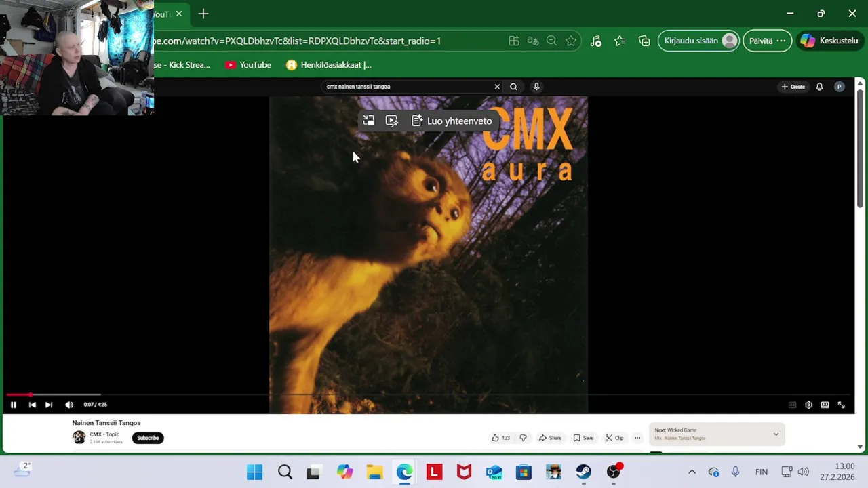
Task: Launch Copilot from the taskbar
Action: point(344,472)
